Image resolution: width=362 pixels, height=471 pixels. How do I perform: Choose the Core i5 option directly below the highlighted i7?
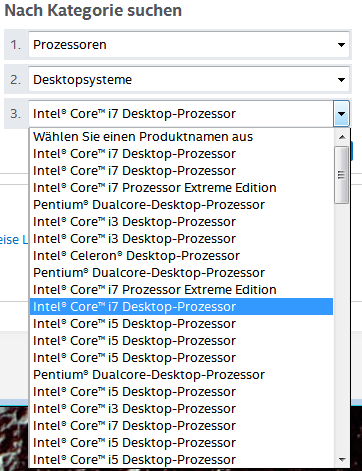(x=181, y=324)
